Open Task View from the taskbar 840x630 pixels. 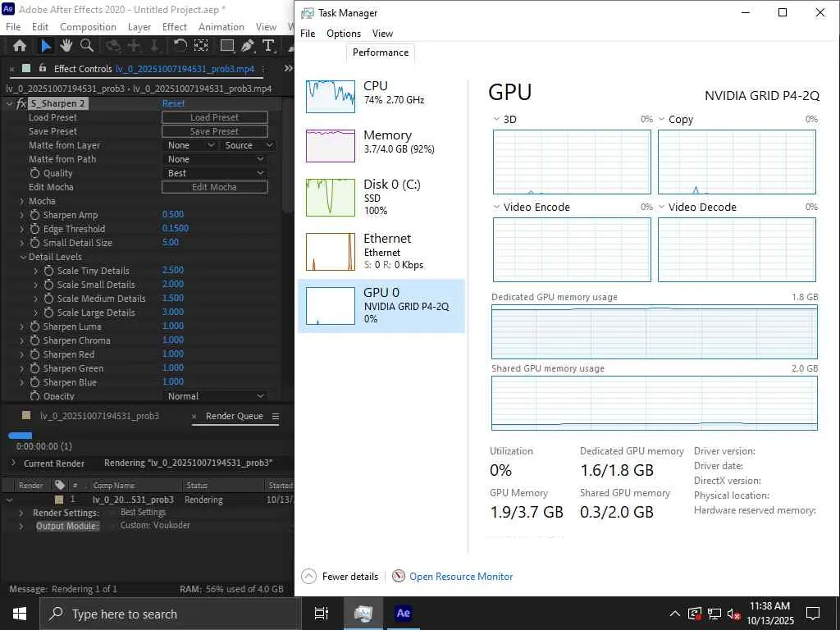pyautogui.click(x=322, y=614)
